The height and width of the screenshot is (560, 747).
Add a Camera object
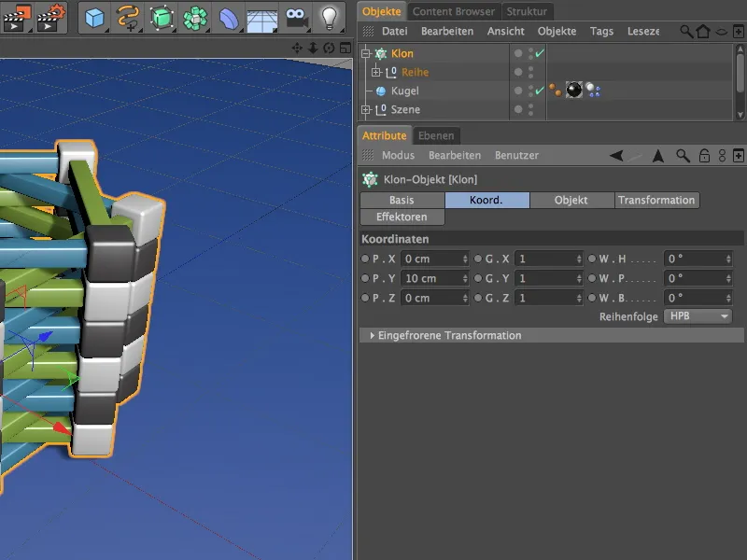(296, 18)
